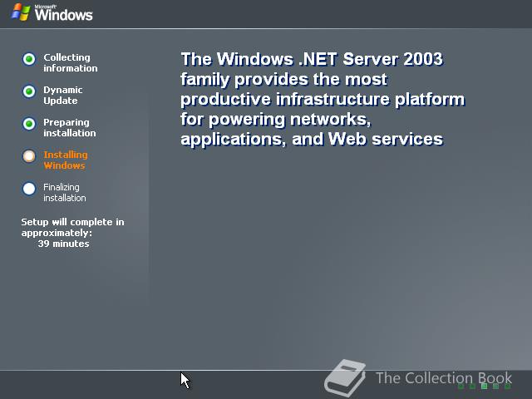Click the Windows .NET Server 2003 headline
Screen dimensions: 532x399
click(x=323, y=99)
